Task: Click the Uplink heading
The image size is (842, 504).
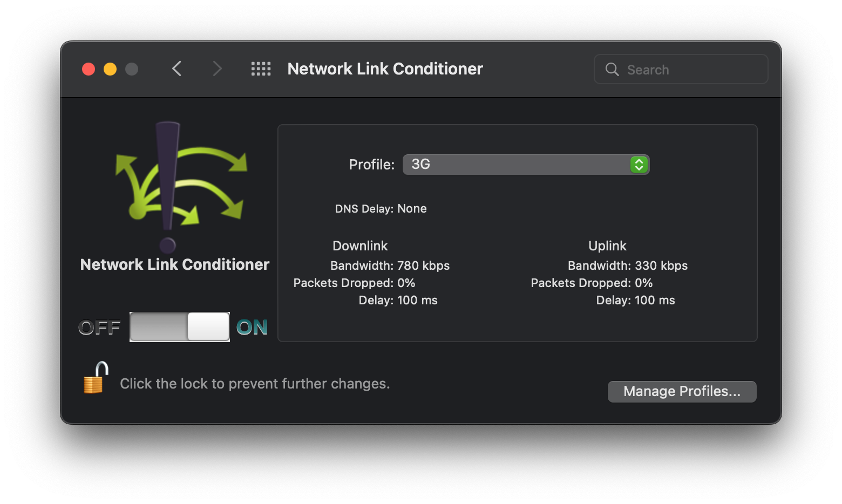Action: [x=607, y=246]
